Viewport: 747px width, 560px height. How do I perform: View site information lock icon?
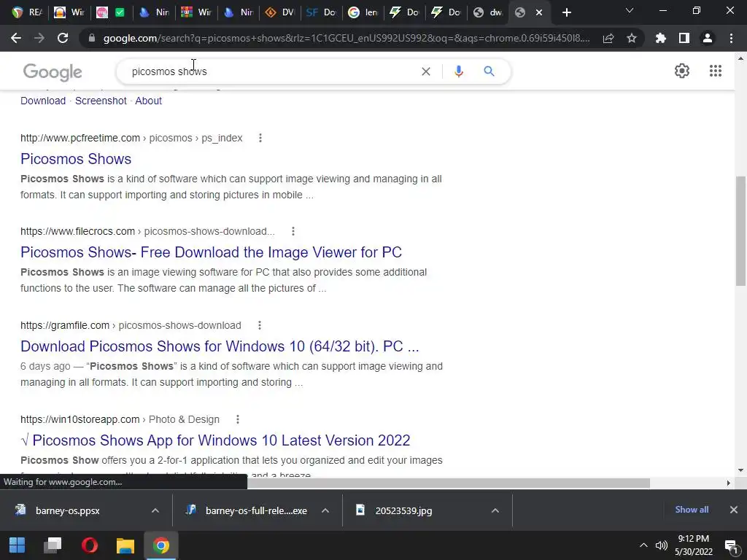(x=91, y=38)
